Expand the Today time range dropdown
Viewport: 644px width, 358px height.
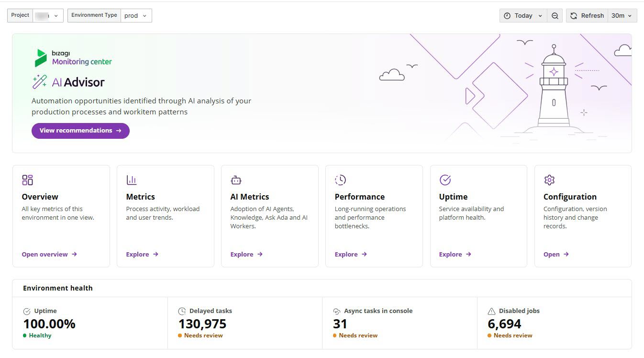coord(523,16)
